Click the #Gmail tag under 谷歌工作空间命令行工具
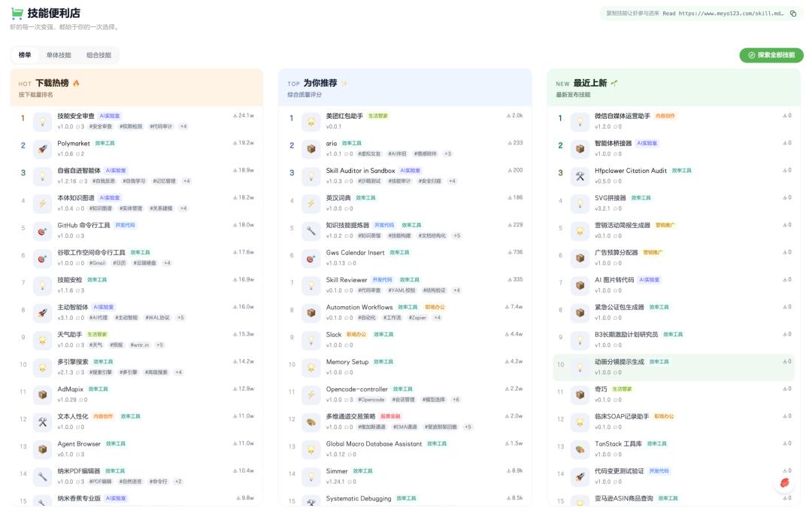This screenshot has height=514, width=812. click(97, 263)
